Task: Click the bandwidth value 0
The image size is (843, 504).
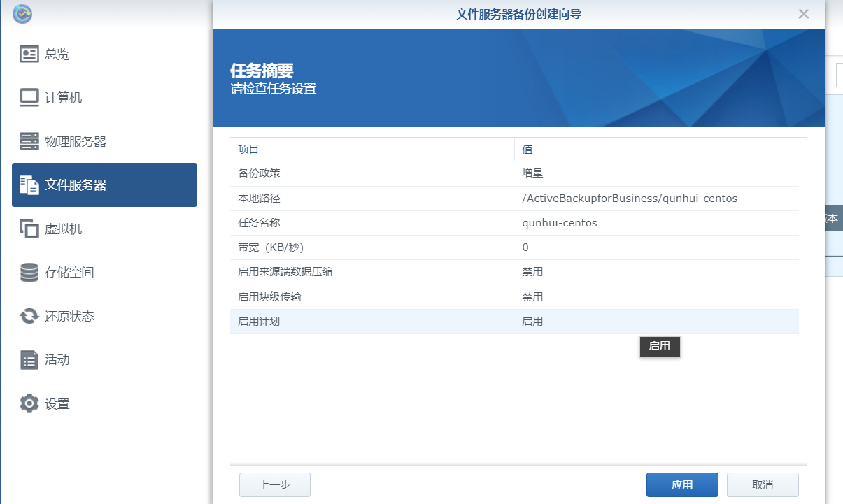Action: (525, 247)
